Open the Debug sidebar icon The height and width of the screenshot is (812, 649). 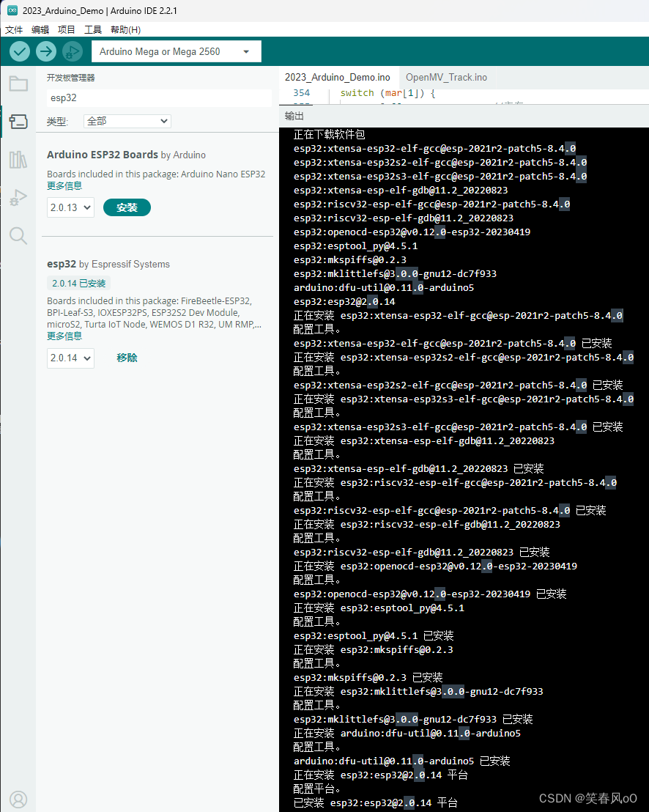[18, 198]
